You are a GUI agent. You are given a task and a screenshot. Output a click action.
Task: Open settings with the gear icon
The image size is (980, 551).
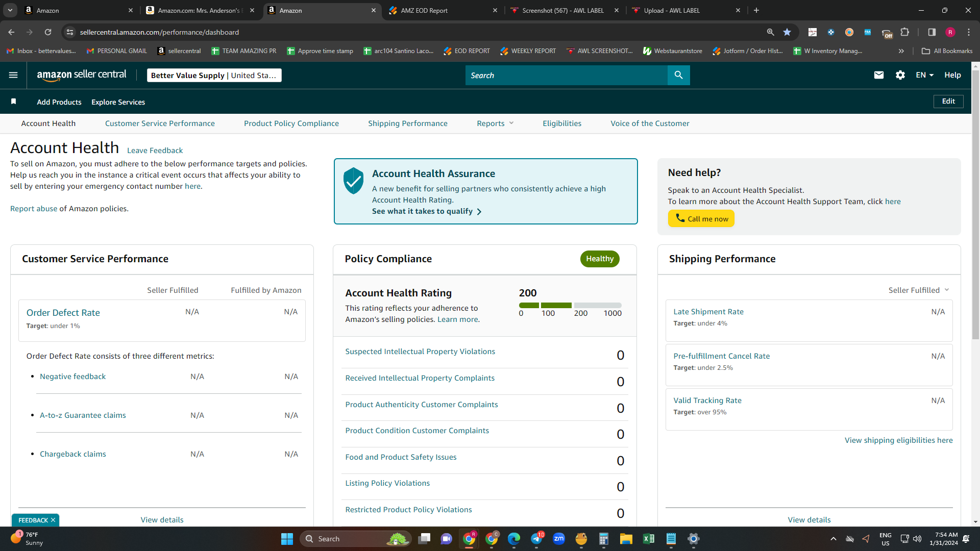point(900,75)
